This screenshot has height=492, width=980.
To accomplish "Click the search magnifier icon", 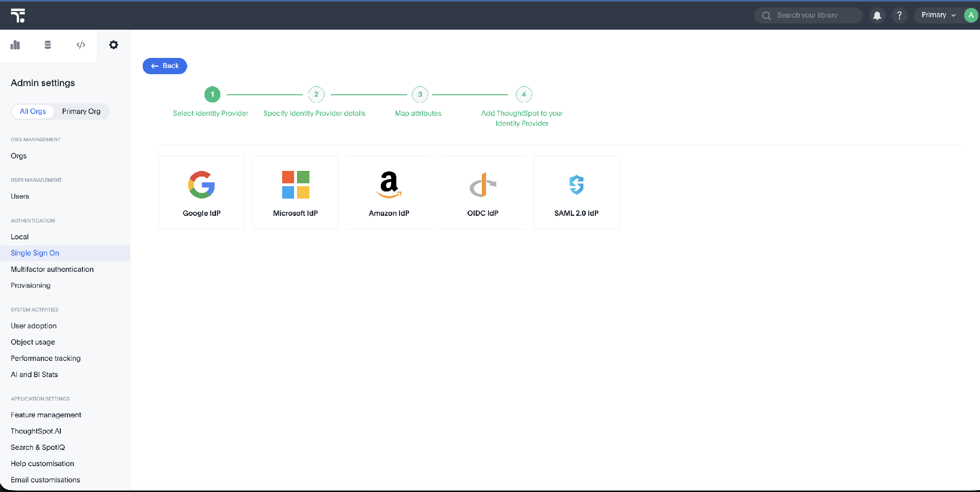I will (766, 15).
